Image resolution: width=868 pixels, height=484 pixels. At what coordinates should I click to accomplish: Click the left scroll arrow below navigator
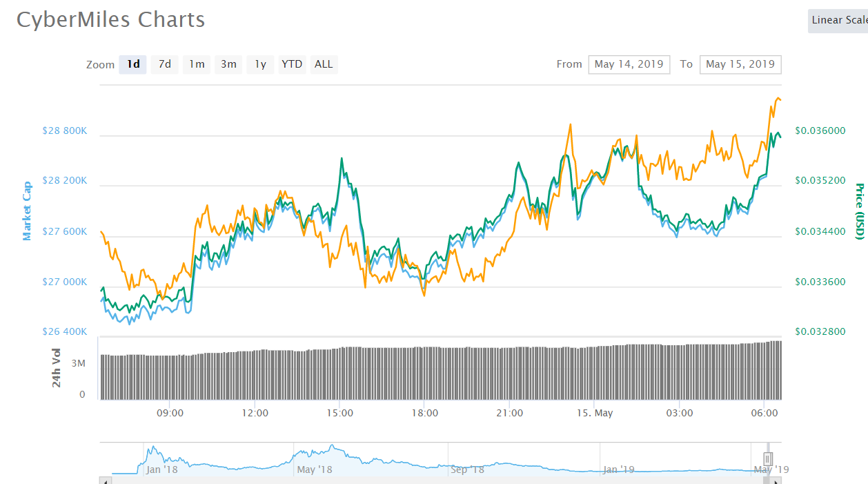pyautogui.click(x=104, y=480)
